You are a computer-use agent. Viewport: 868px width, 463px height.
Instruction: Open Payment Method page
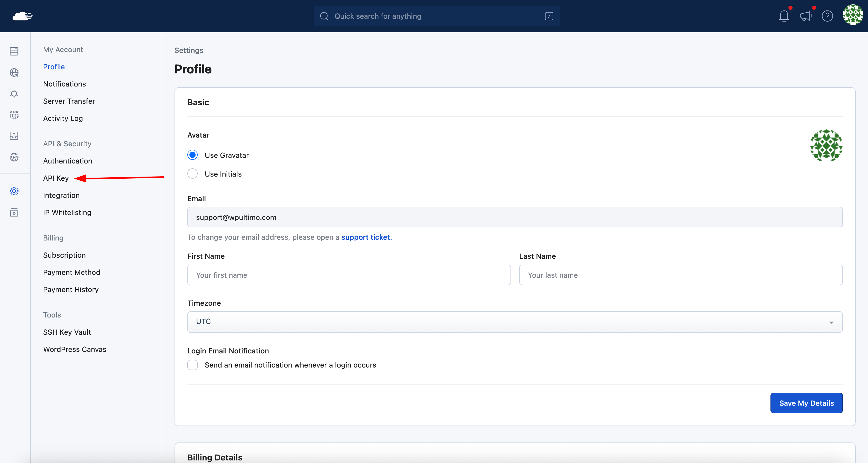pyautogui.click(x=71, y=272)
